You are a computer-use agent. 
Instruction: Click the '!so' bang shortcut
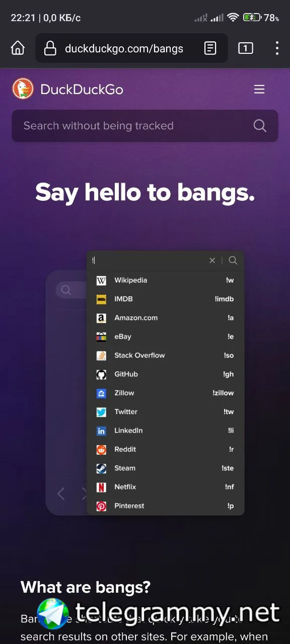tap(229, 355)
